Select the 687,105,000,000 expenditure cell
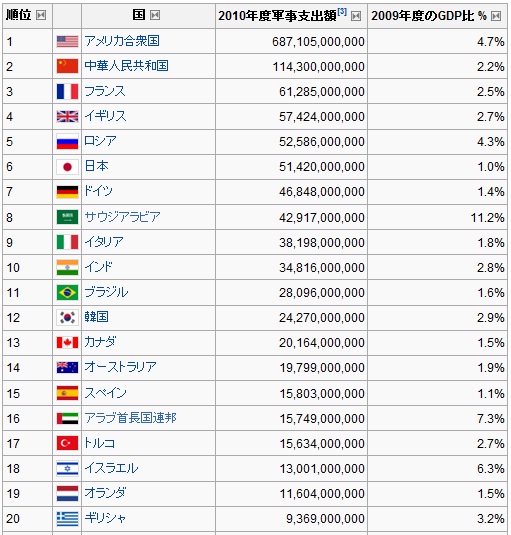Viewport: 511px width, 535px height. (x=291, y=41)
